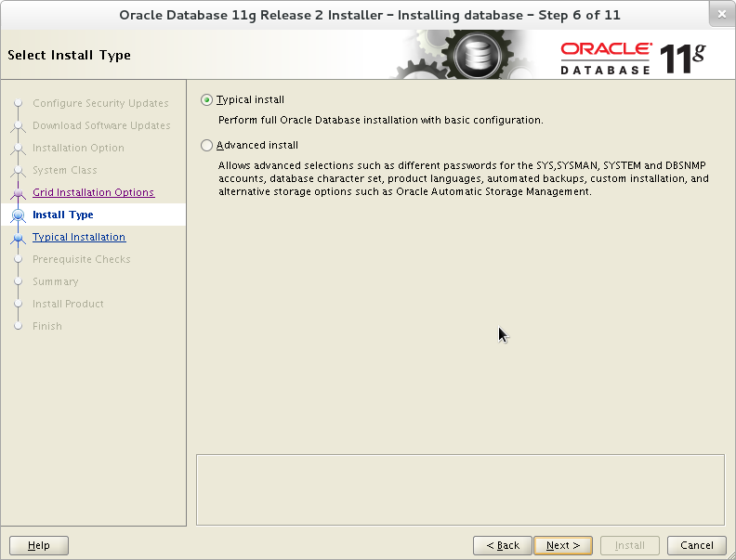This screenshot has width=736, height=560.
Task: Click the Install Product step
Action: tap(68, 304)
